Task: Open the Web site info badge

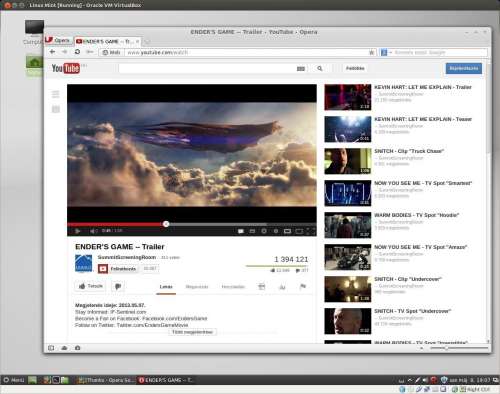Action: click(112, 52)
